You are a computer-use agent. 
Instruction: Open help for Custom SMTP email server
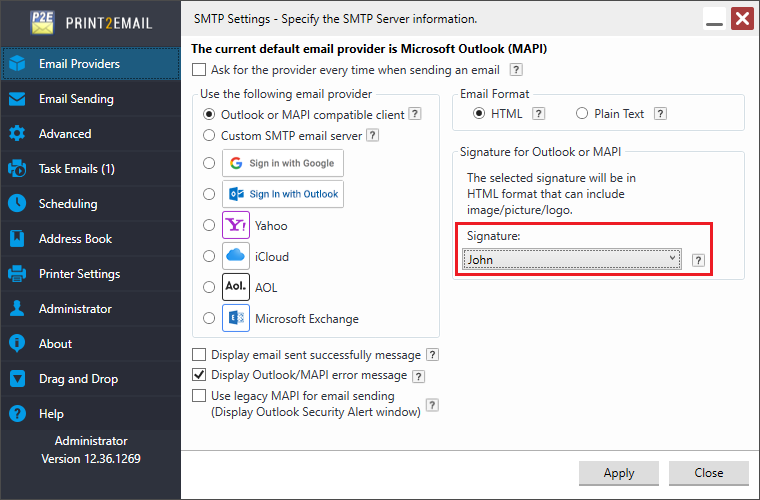(372, 135)
